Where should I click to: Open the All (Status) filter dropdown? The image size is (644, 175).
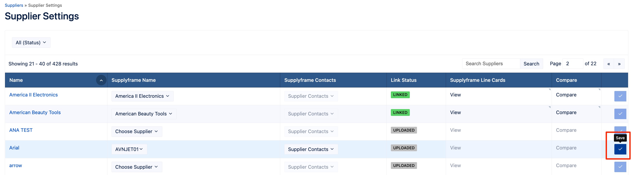[31, 43]
